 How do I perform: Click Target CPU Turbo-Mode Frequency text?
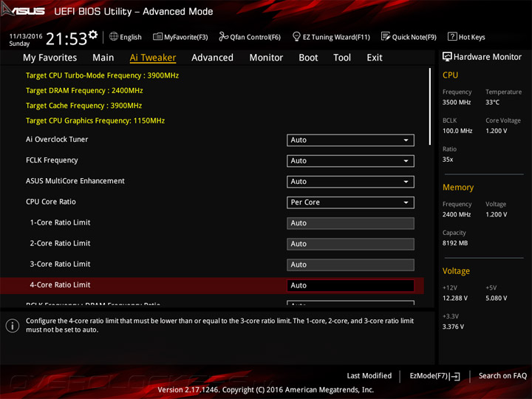(x=102, y=75)
